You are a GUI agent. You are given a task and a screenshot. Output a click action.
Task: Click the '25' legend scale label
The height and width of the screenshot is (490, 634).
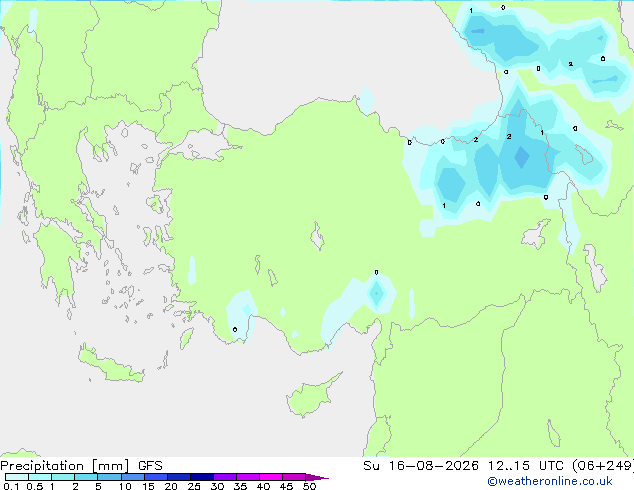[x=194, y=486]
